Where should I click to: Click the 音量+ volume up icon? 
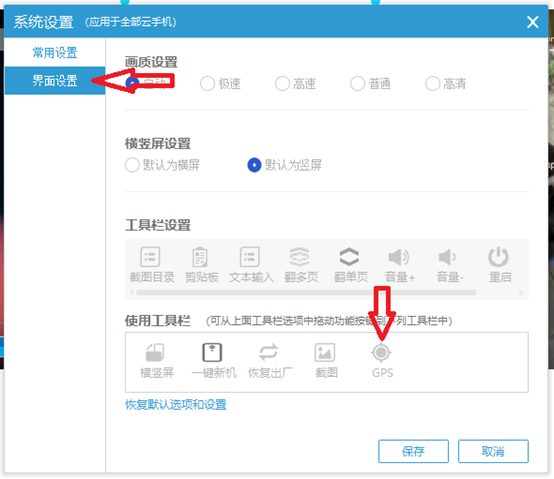(399, 257)
